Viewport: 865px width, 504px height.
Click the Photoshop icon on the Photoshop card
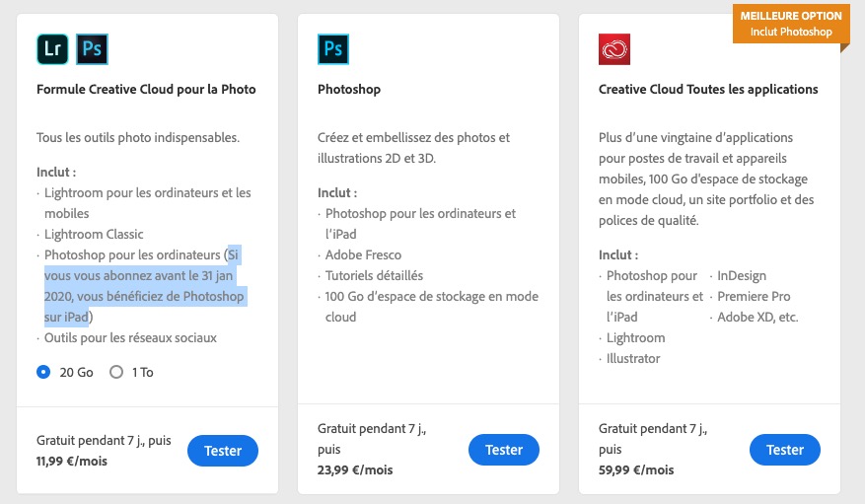[333, 49]
